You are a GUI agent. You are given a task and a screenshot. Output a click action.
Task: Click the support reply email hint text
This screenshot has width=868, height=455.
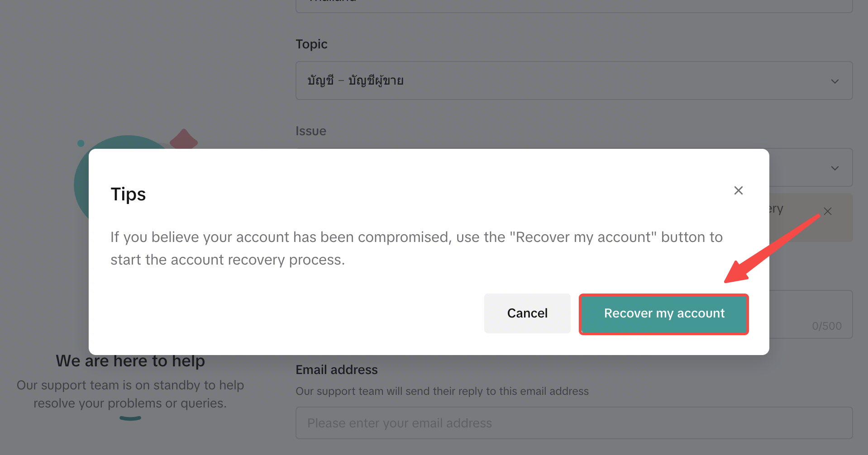442,391
